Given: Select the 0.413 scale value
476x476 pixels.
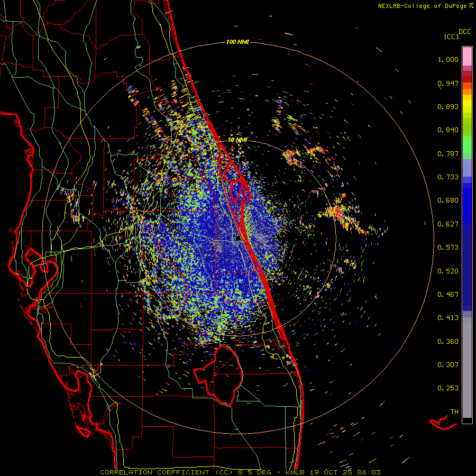Looking at the screenshot, I should click(448, 318).
